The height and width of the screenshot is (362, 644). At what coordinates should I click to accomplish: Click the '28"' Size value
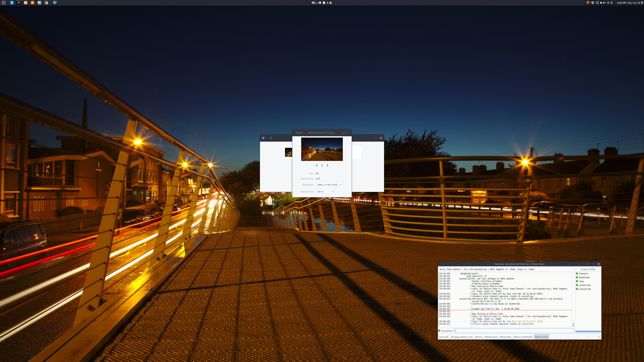[x=317, y=174]
